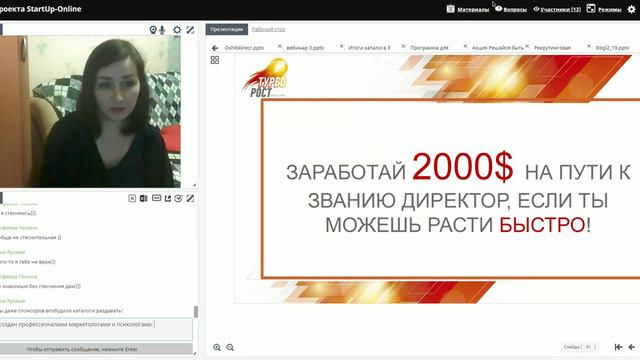Close the Программа для tab

(x=465, y=47)
